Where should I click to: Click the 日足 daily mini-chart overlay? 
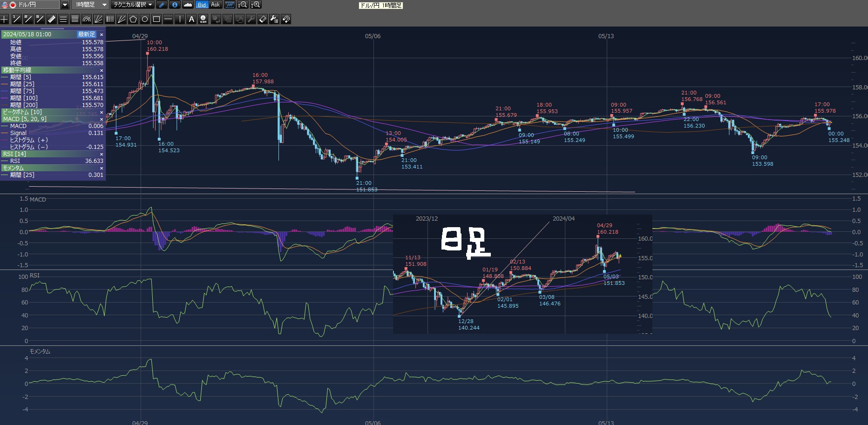522,274
